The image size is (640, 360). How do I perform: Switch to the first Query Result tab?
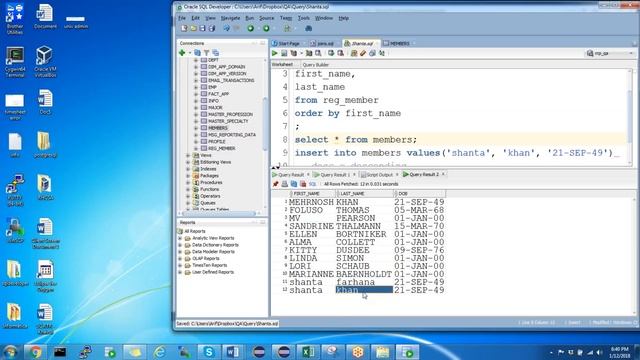click(291, 175)
